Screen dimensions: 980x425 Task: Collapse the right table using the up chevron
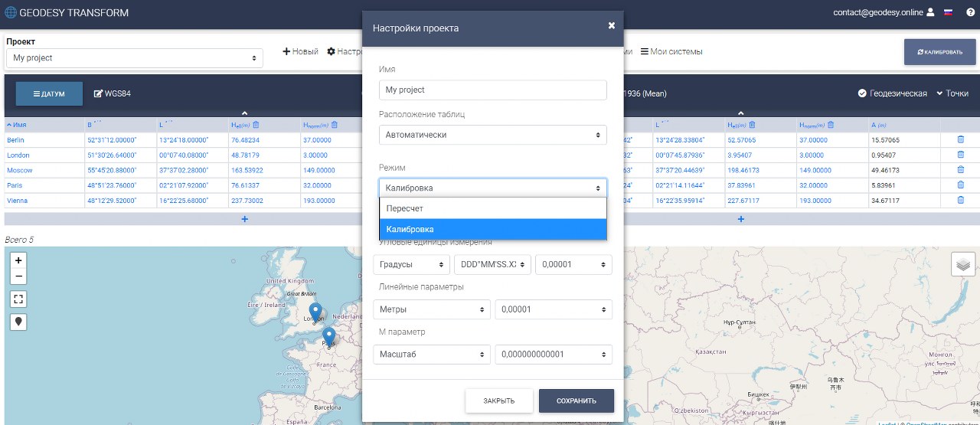click(x=741, y=113)
